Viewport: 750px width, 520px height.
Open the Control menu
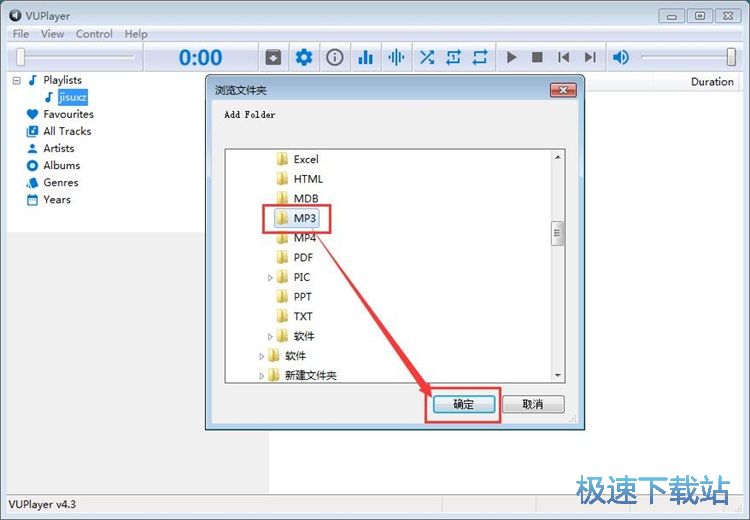point(94,34)
